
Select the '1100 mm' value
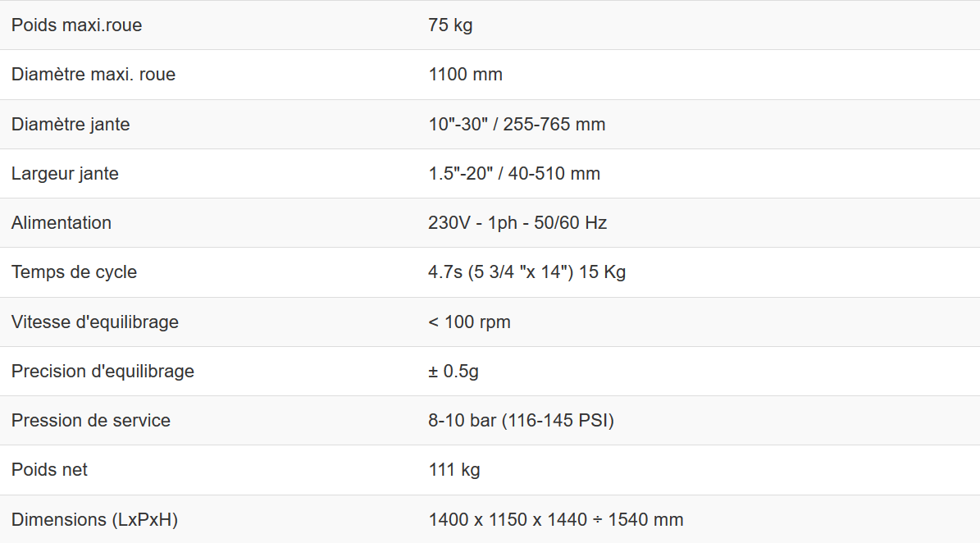(x=465, y=75)
